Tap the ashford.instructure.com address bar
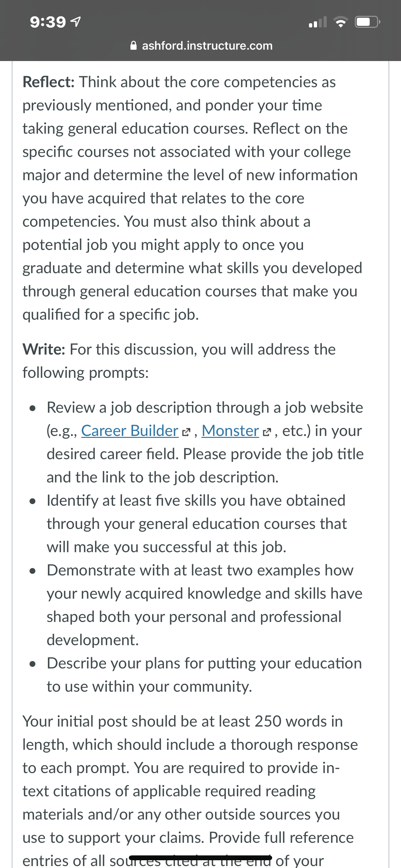The width and height of the screenshot is (401, 868). 201,45
